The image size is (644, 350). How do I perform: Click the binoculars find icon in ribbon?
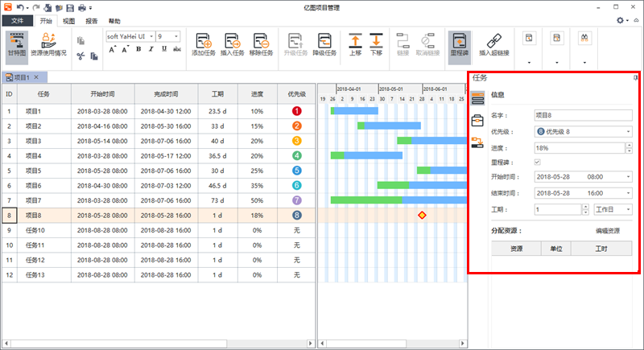(x=584, y=38)
